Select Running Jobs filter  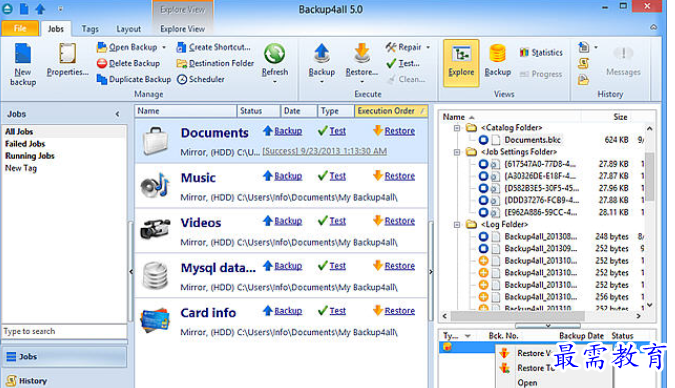pos(30,156)
